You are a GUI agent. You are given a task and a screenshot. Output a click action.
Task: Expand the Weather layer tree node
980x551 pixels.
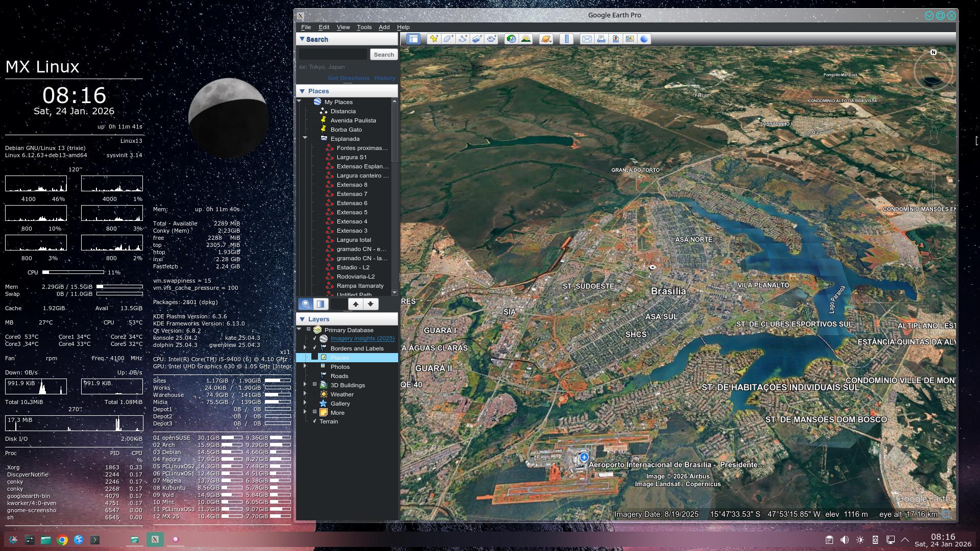point(305,394)
